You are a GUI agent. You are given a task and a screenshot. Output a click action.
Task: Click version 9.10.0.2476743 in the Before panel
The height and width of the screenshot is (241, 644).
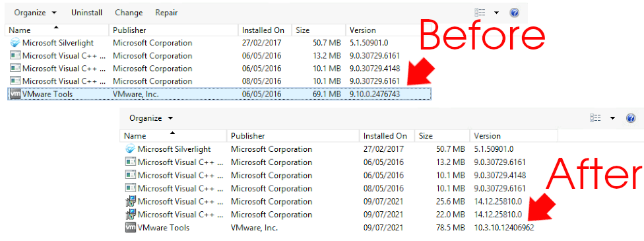(x=375, y=94)
